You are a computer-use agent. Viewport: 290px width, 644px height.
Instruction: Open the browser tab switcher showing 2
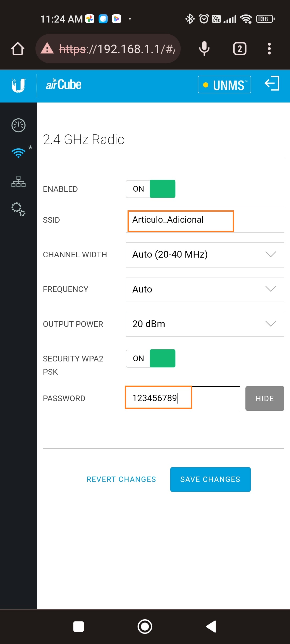240,49
